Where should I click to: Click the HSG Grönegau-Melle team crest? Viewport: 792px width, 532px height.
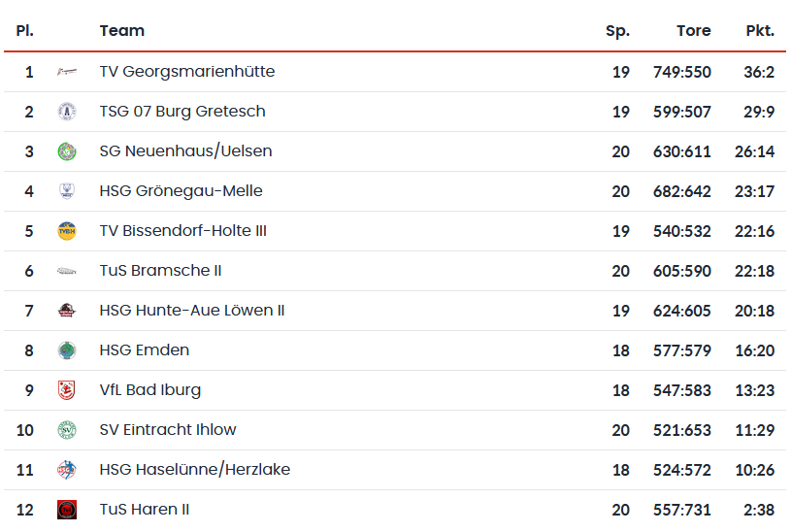tap(67, 191)
